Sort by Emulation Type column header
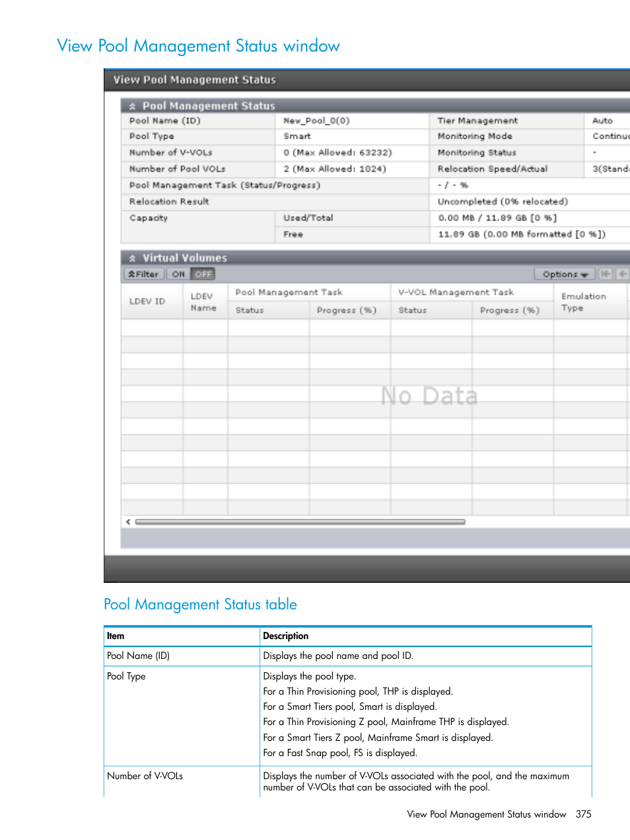Viewport: 630px width, 840px height. tap(590, 301)
